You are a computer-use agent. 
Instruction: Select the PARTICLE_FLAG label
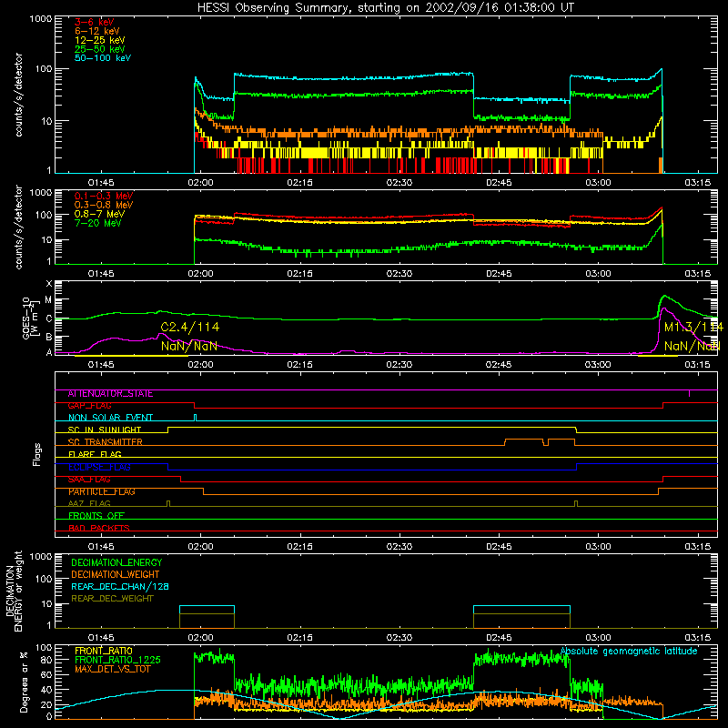pyautogui.click(x=102, y=491)
